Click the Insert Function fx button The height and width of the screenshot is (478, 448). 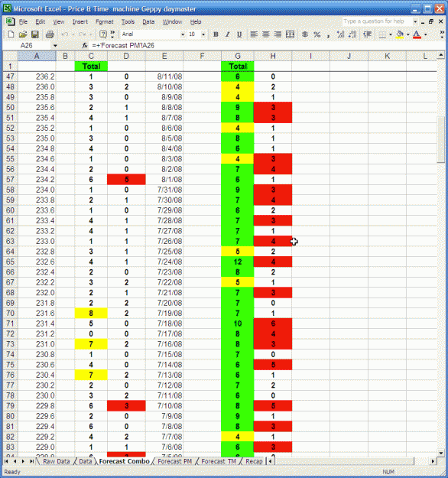[85, 45]
